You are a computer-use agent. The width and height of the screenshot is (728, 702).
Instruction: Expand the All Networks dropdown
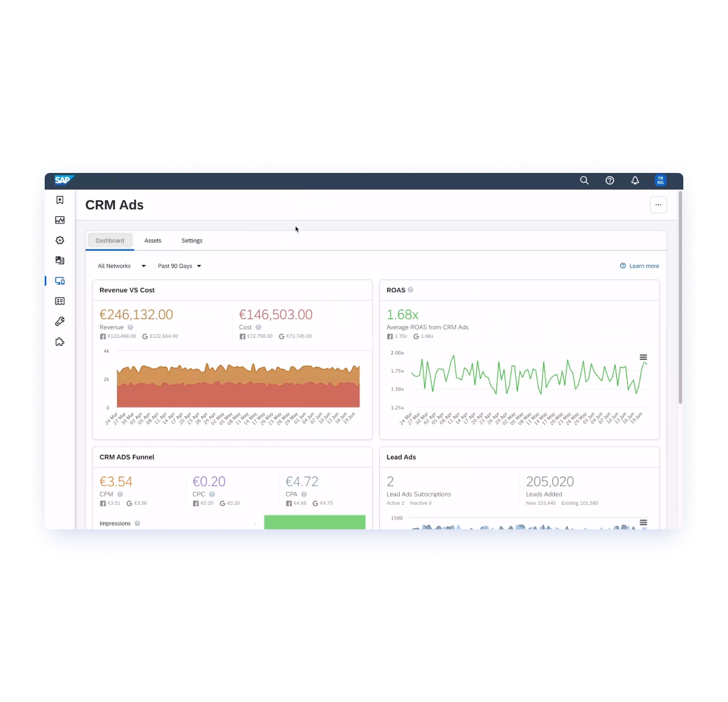[x=121, y=266]
